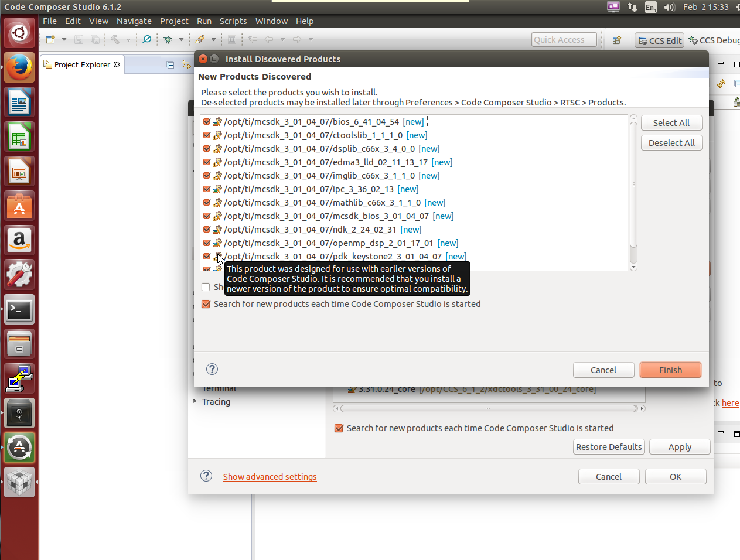Click Finish in Install Discovered Products
Image resolution: width=740 pixels, height=560 pixels.
670,370
